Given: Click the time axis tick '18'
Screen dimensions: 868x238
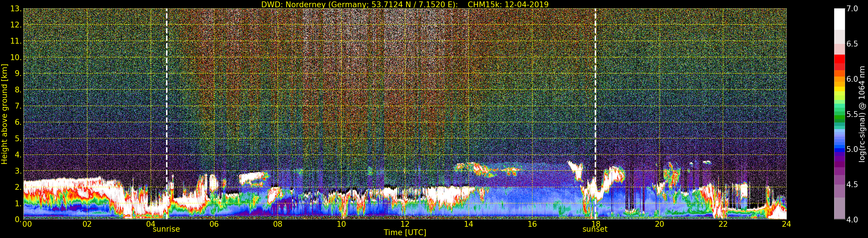Looking at the screenshot, I should tap(596, 224).
